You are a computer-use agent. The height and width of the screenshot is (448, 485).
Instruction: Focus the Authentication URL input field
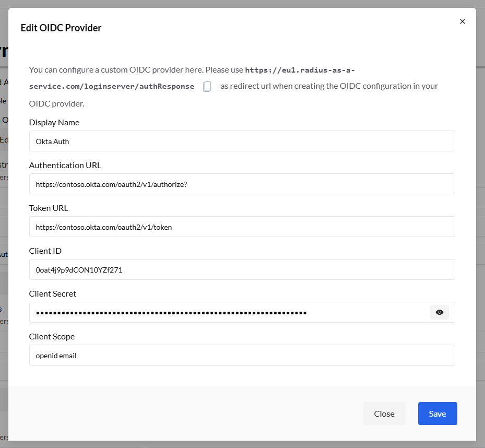(242, 184)
